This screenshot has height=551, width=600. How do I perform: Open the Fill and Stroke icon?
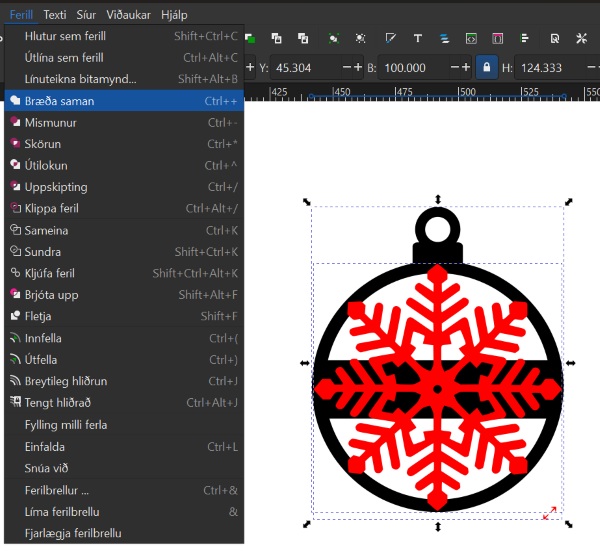[x=388, y=38]
